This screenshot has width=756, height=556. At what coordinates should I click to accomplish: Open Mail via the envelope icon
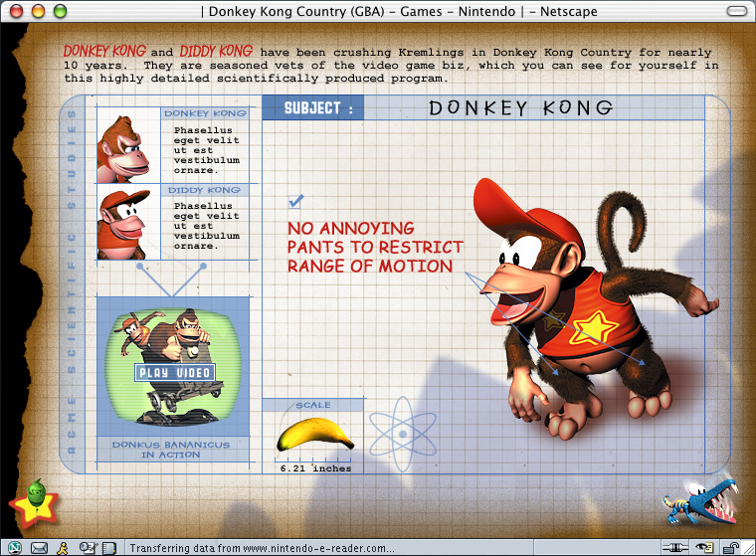pos(40,547)
